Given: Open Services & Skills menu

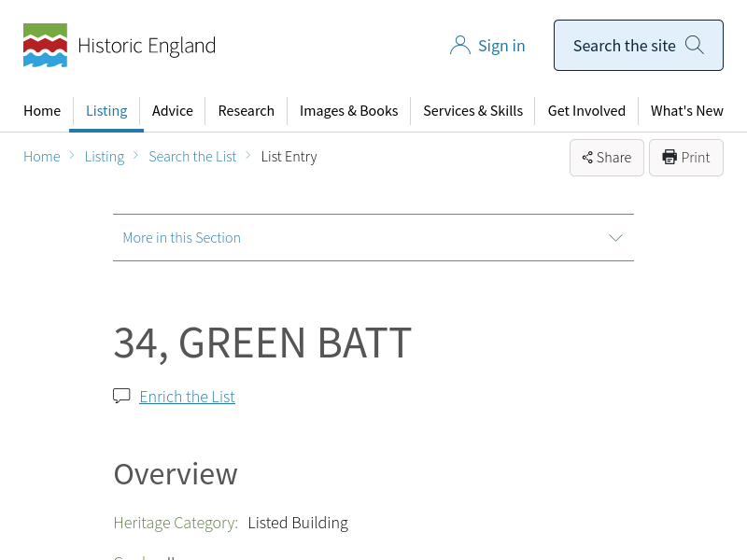Looking at the screenshot, I should click(x=472, y=111).
